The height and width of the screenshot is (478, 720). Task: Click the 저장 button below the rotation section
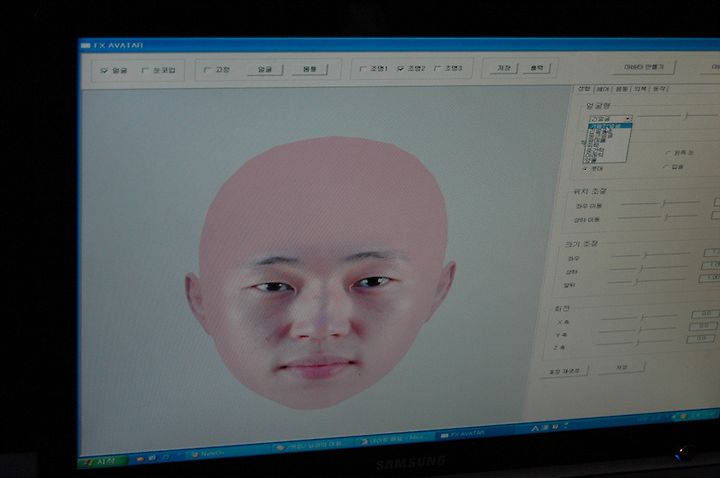click(x=621, y=368)
